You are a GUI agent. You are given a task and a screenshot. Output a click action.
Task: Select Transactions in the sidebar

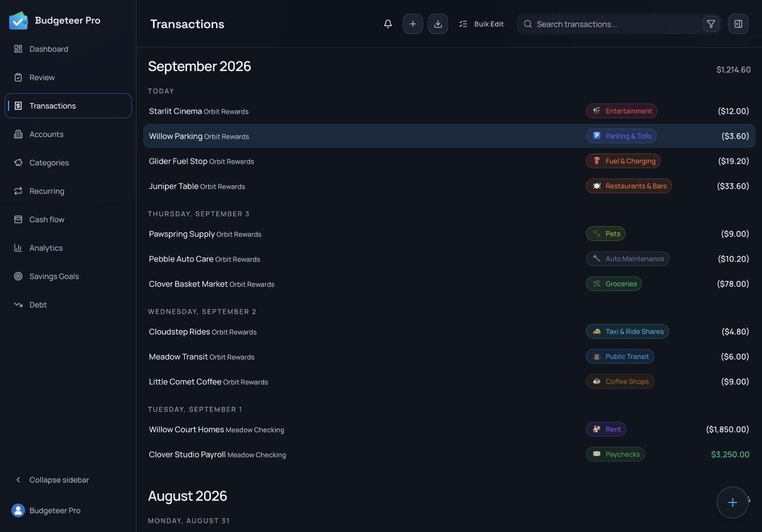(68, 106)
